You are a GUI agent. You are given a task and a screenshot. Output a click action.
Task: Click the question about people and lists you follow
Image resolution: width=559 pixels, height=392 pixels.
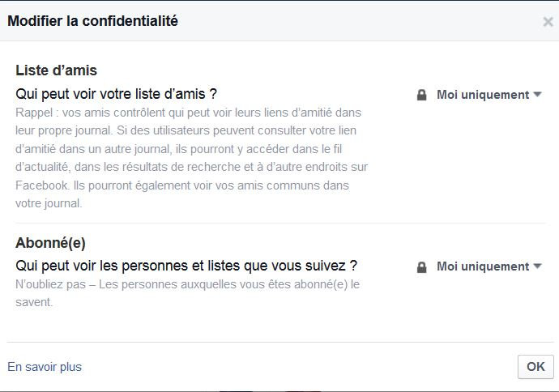tap(186, 265)
